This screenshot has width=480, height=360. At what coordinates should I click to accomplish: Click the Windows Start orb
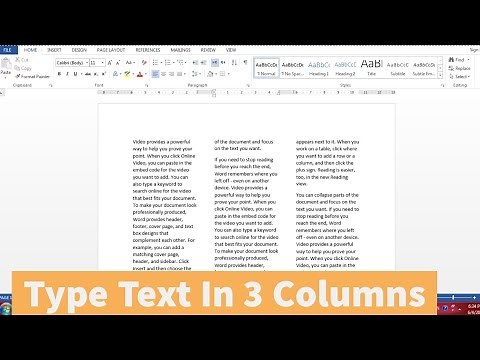[6, 309]
